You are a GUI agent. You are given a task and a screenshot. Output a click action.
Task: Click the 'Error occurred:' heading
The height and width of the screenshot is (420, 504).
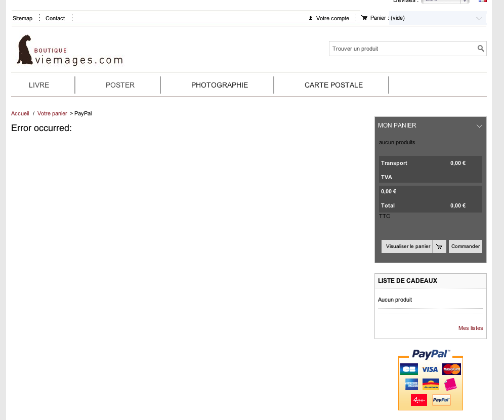click(x=41, y=128)
